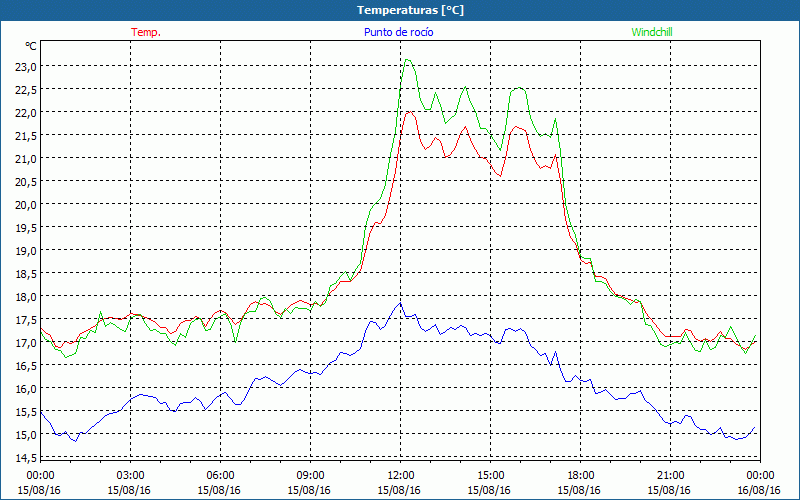Click the 16/08/16 date label

(x=760, y=490)
